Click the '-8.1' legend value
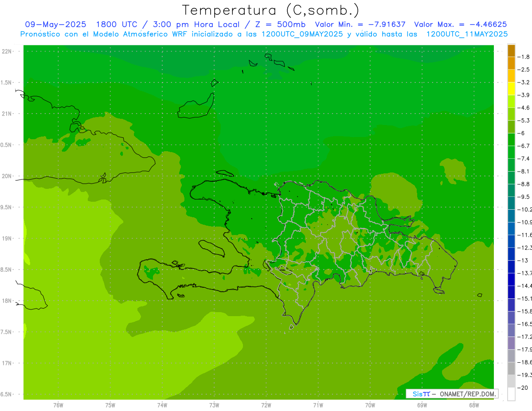Screen dimensions: 532x411 pos(524,172)
